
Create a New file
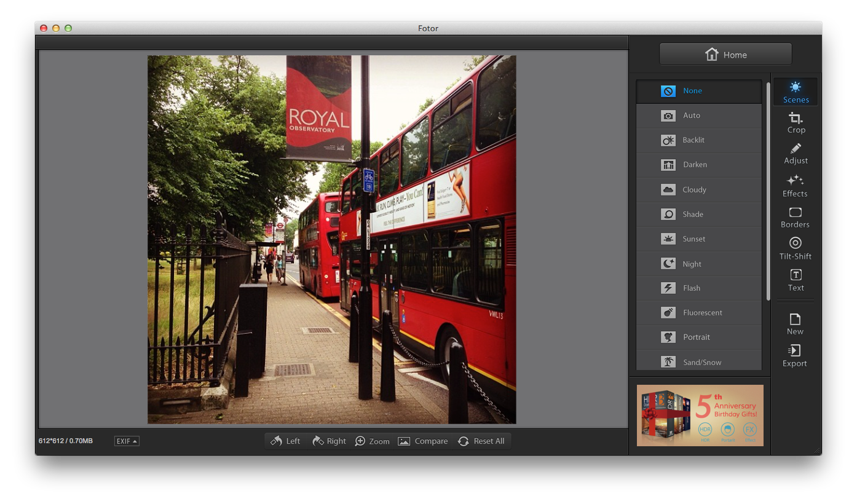pos(795,324)
